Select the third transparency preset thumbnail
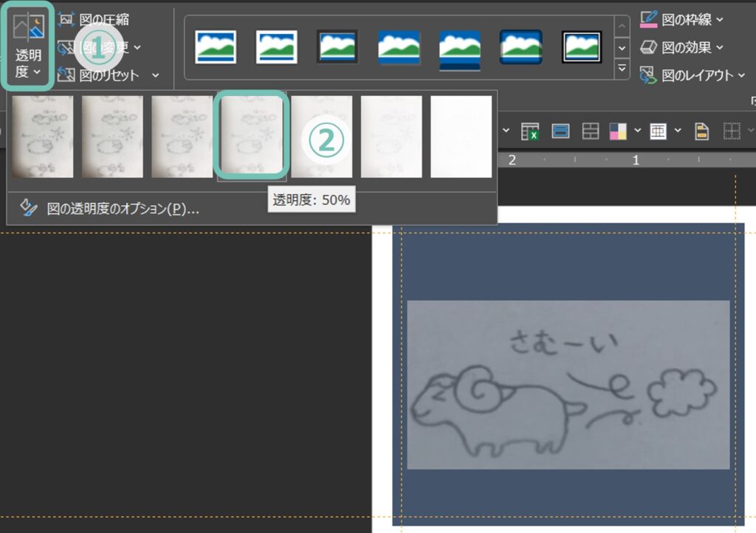This screenshot has height=533, width=756. tap(182, 137)
